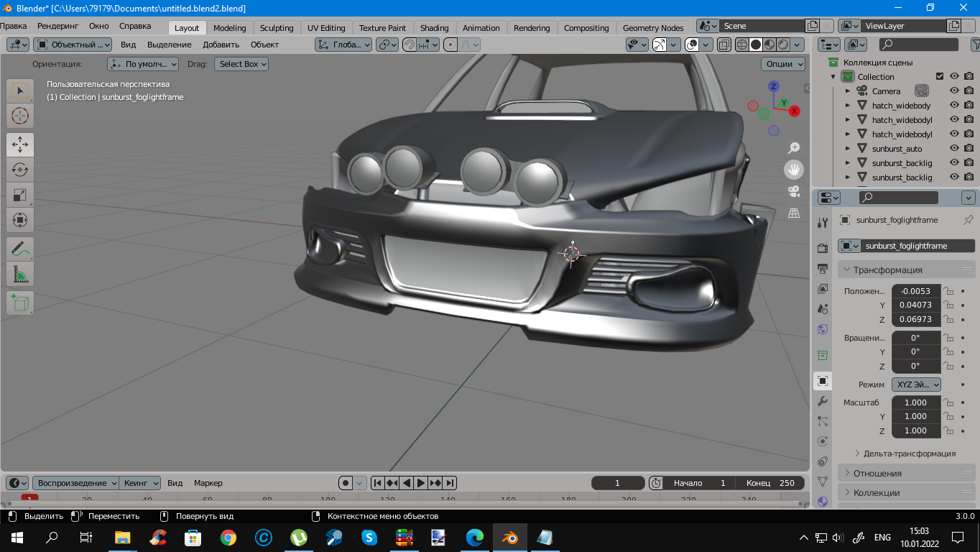
Task: Select the Annotate pencil tool
Action: pyautogui.click(x=20, y=249)
